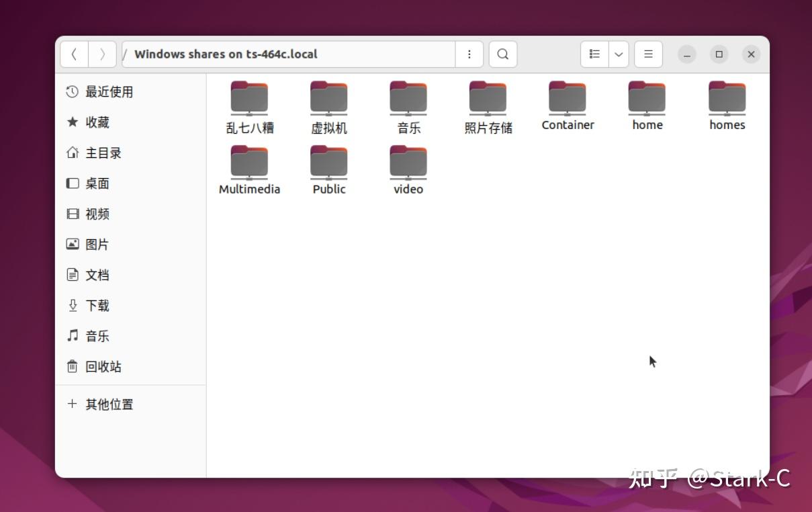Image resolution: width=812 pixels, height=512 pixels.
Task: Open the 桌面 folder in sidebar
Action: [97, 183]
